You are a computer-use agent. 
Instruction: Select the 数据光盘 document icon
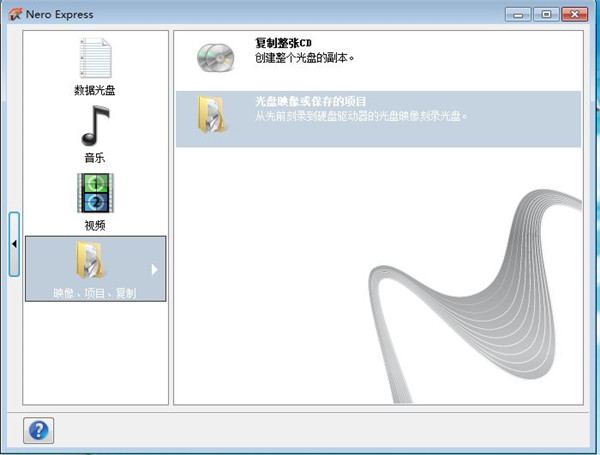pyautogui.click(x=94, y=58)
